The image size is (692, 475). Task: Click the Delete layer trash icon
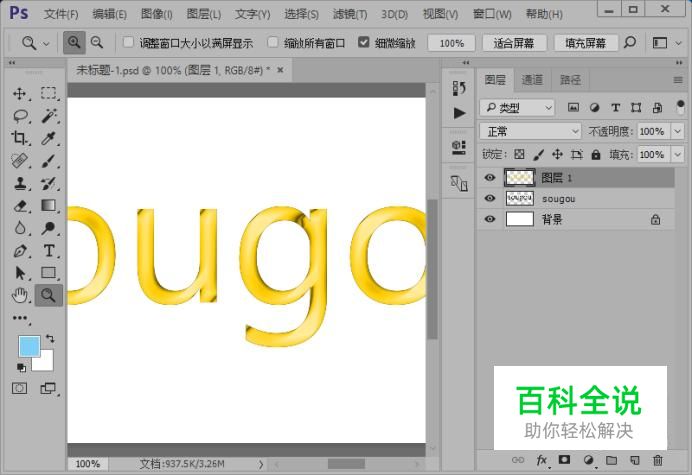click(x=658, y=460)
